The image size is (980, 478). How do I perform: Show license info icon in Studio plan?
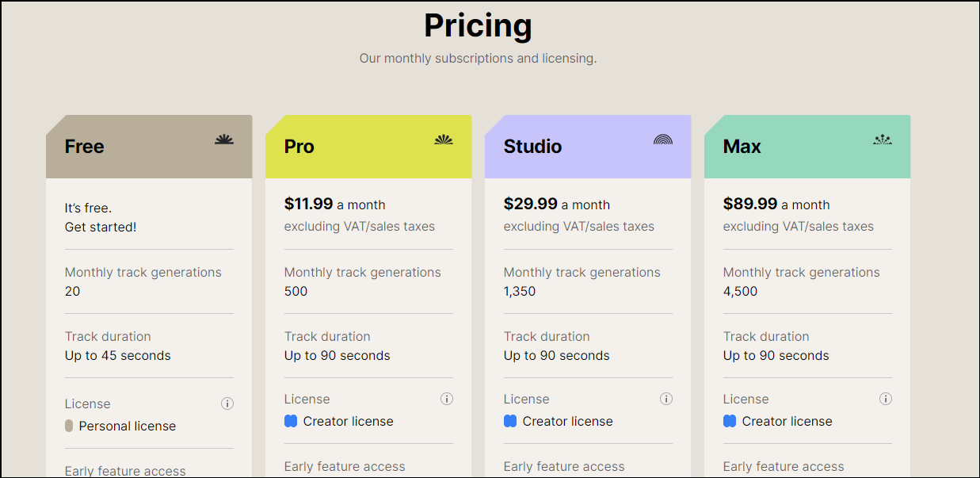[x=666, y=399]
